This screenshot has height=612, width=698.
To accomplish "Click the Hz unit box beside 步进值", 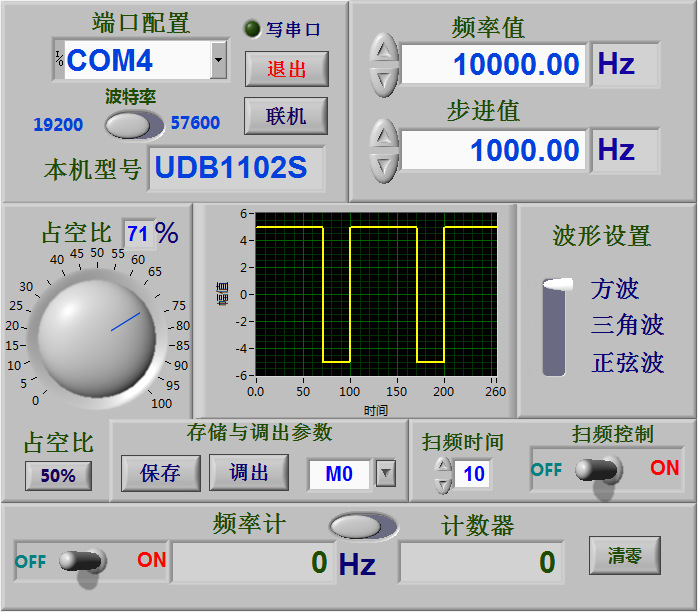I will click(x=625, y=150).
